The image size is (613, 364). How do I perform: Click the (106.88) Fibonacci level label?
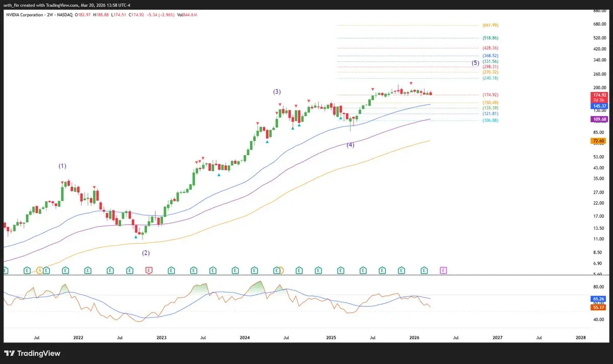pos(491,120)
